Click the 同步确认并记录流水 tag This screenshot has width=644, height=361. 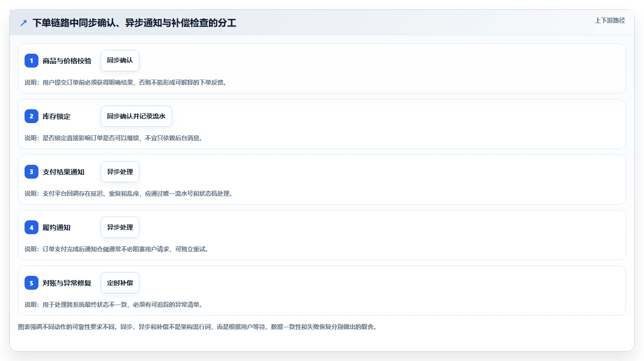click(x=136, y=116)
